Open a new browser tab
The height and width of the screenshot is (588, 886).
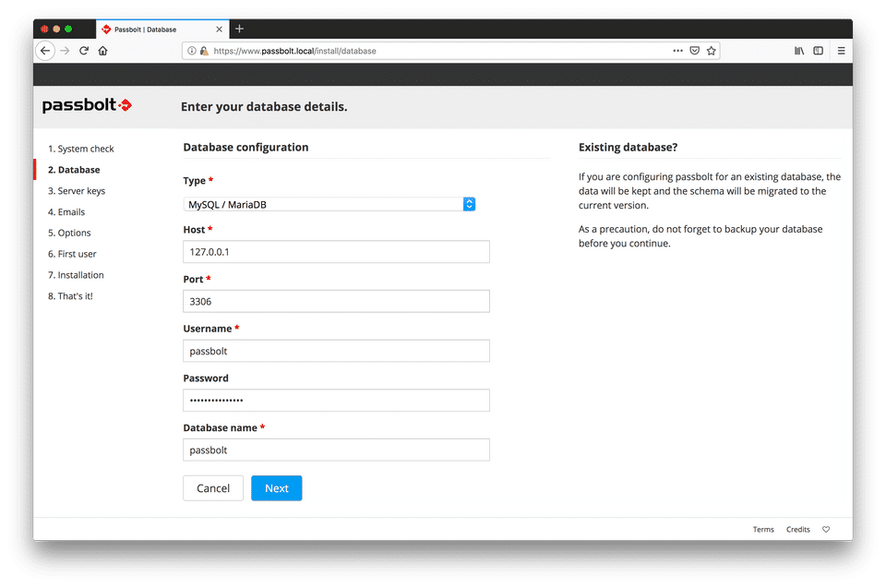click(239, 29)
